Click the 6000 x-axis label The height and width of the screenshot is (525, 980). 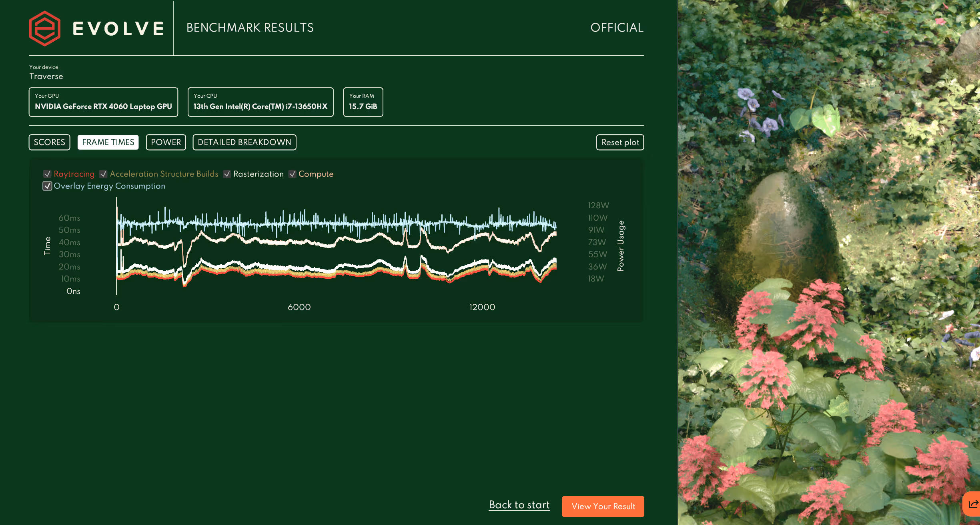299,307
